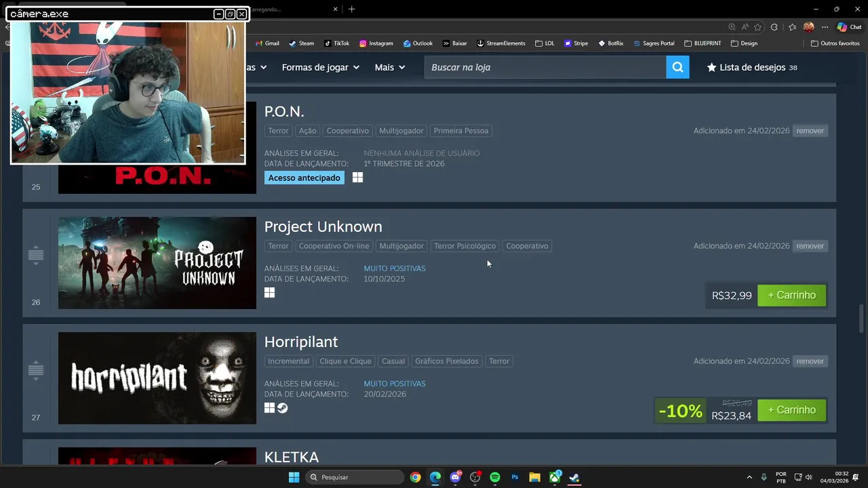The width and height of the screenshot is (868, 488).
Task: Expand the Formas de jogar dropdown
Action: point(321,67)
